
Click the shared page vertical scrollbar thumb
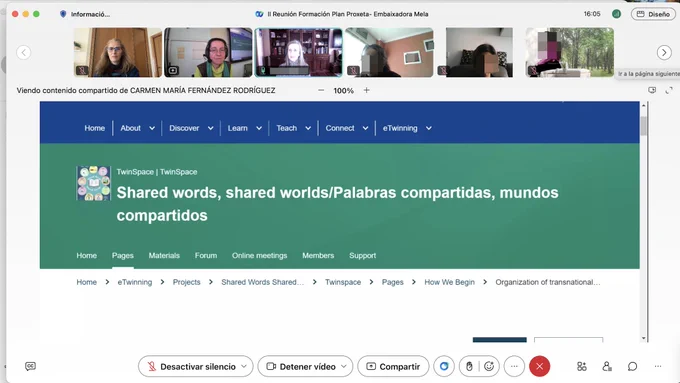click(644, 126)
